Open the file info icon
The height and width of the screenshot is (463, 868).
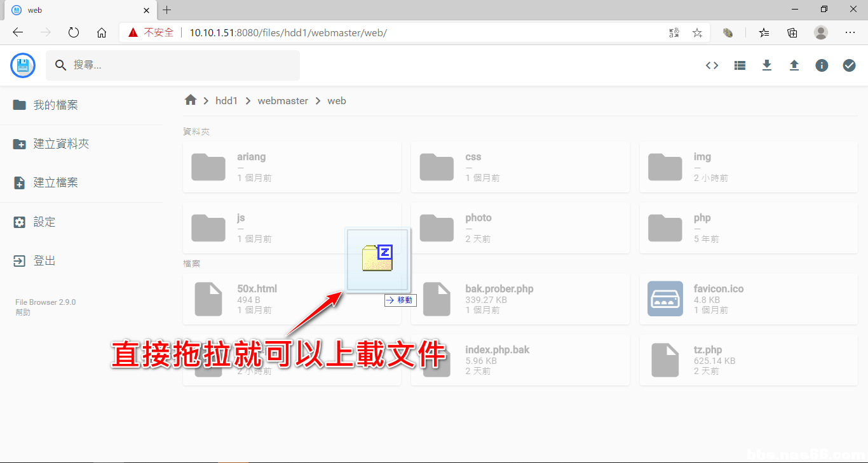822,65
